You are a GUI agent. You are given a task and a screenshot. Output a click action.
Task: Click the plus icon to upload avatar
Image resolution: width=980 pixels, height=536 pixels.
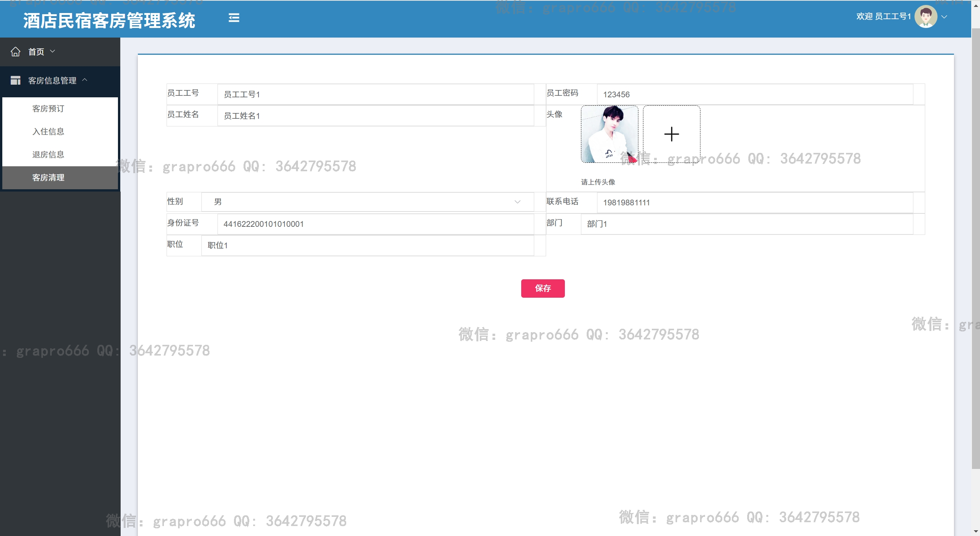click(x=671, y=134)
